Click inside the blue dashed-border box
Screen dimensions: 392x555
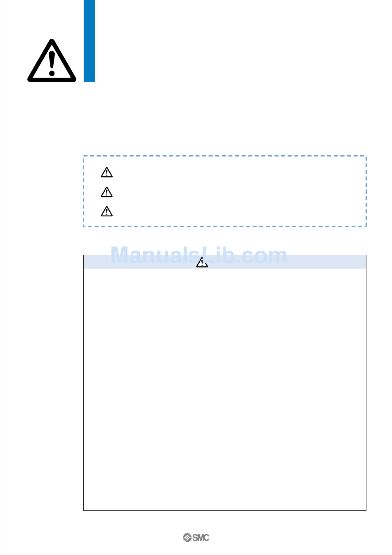(x=225, y=191)
